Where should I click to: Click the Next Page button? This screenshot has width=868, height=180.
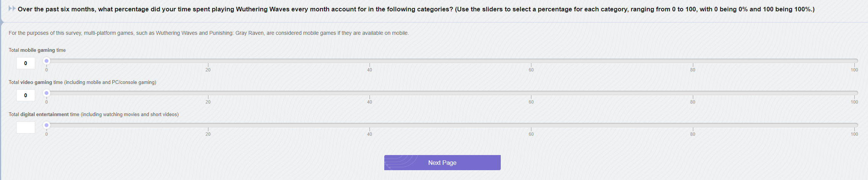(x=442, y=163)
